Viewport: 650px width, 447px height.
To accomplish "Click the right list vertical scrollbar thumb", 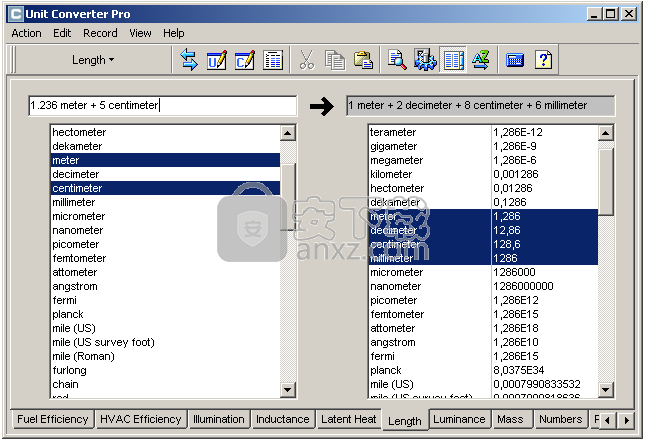I will click(x=606, y=175).
